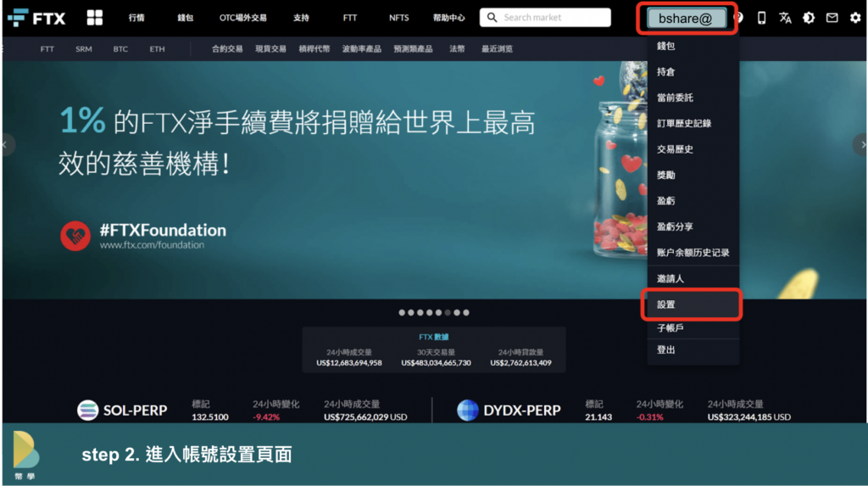Viewport: 868px width, 486px height.
Task: Open OTC場外交易 in top navigation
Action: pos(243,18)
